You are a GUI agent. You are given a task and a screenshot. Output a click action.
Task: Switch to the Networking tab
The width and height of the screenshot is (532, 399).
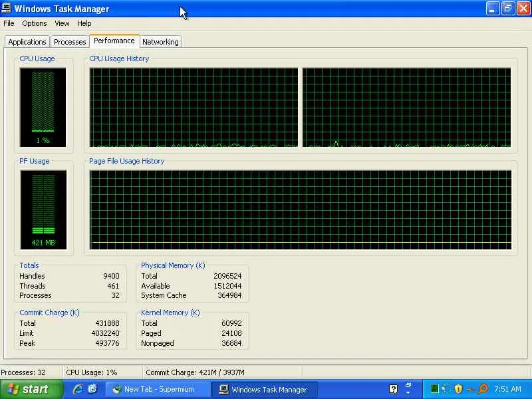(160, 42)
